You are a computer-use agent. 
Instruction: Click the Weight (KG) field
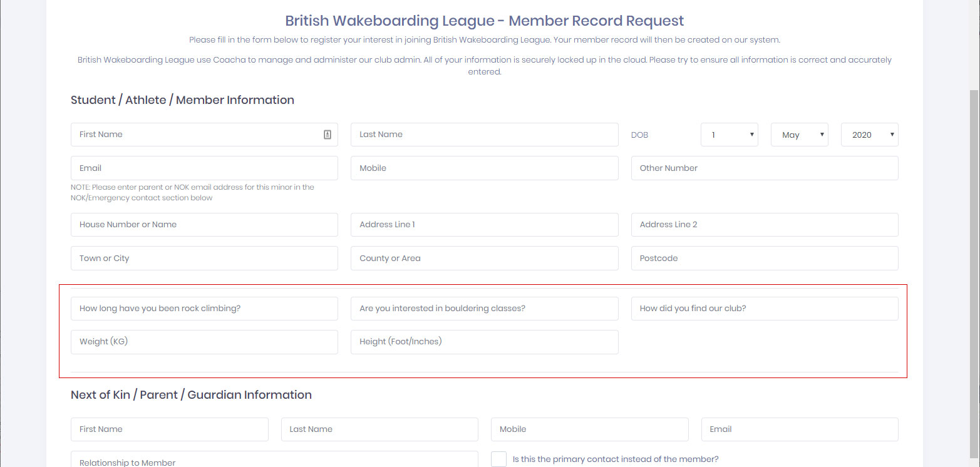[x=204, y=342]
